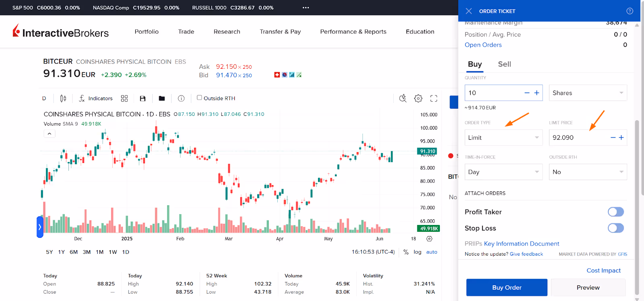
Task: Decrease quantity with minus button
Action: tap(527, 93)
